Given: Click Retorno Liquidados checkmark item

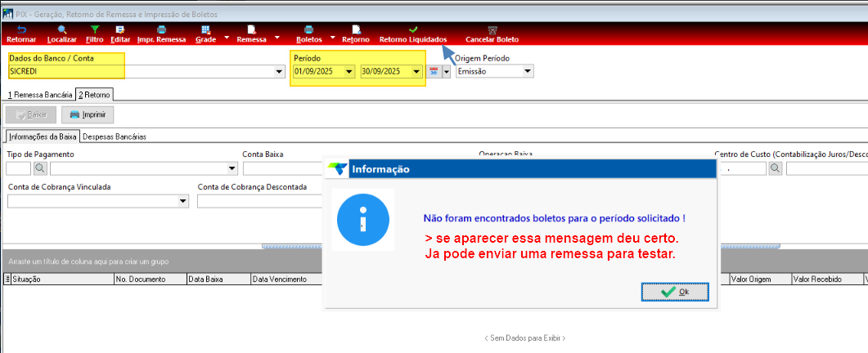Looking at the screenshot, I should 413,34.
